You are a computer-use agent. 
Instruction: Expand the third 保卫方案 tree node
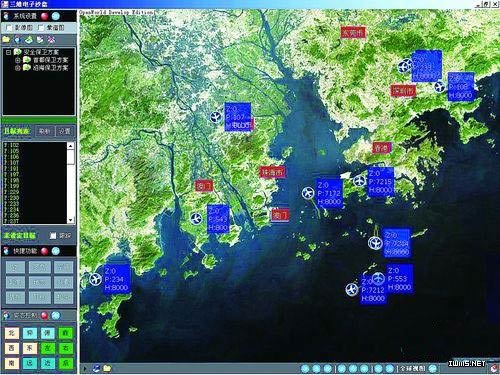(18, 68)
